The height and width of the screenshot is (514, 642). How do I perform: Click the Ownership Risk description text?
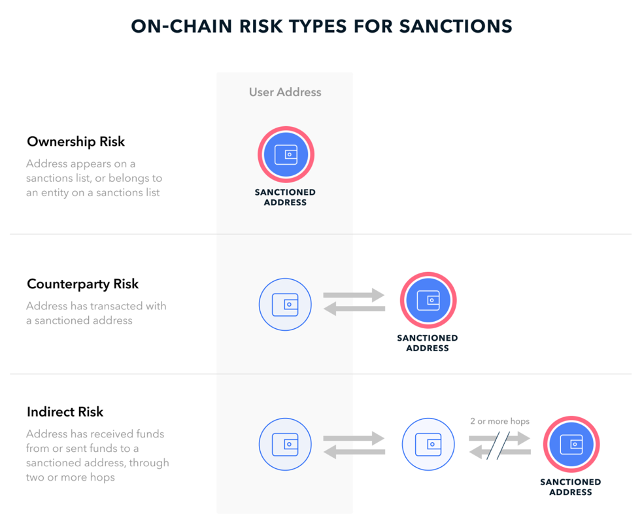coord(96,178)
